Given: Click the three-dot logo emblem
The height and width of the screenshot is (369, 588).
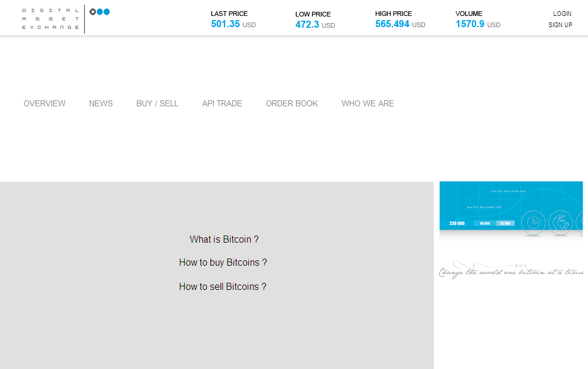Looking at the screenshot, I should (100, 12).
